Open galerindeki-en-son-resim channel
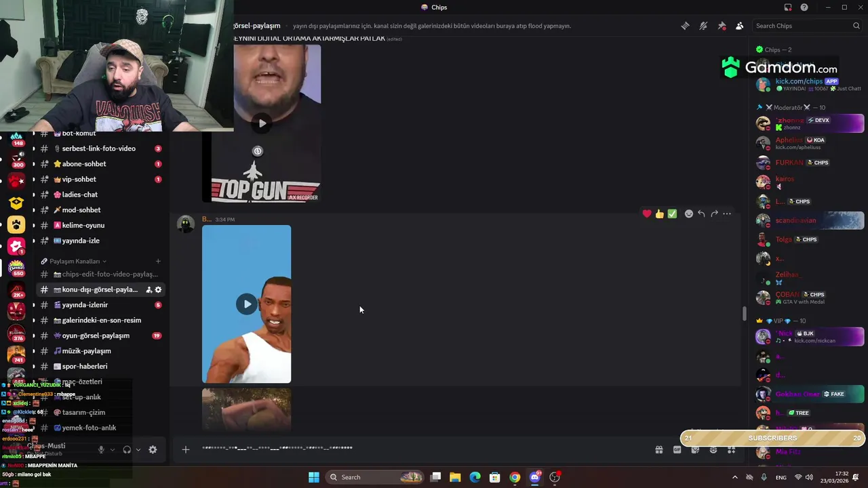This screenshot has height=488, width=868. pyautogui.click(x=100, y=321)
